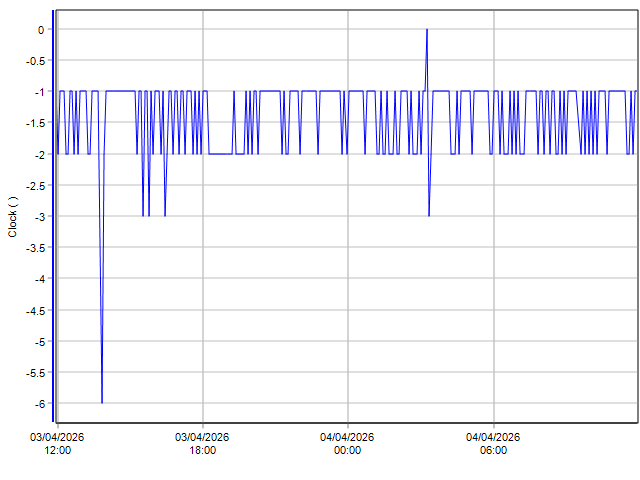Click the -3 tick label on the y-axis
This screenshot has height=480, width=640.
[x=39, y=217]
